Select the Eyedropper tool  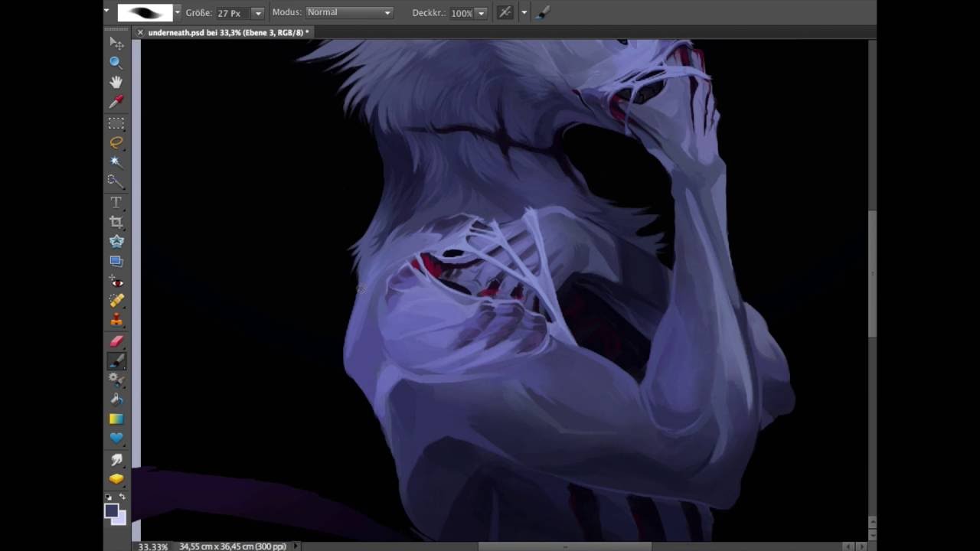(x=116, y=102)
